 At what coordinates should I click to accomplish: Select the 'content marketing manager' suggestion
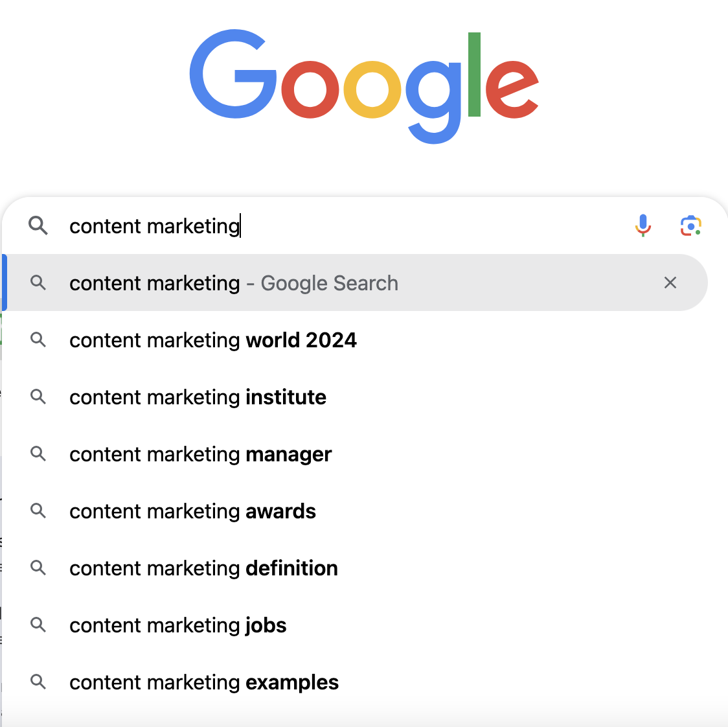(199, 454)
